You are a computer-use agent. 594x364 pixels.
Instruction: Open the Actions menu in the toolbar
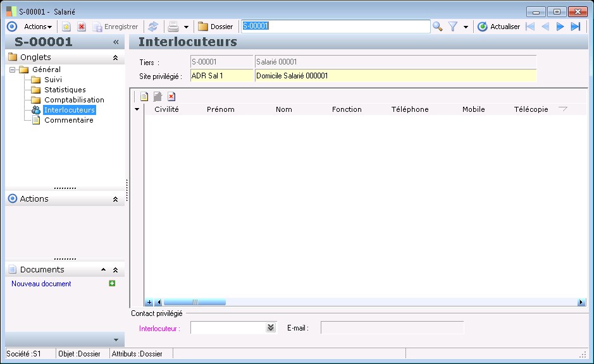[x=38, y=27]
